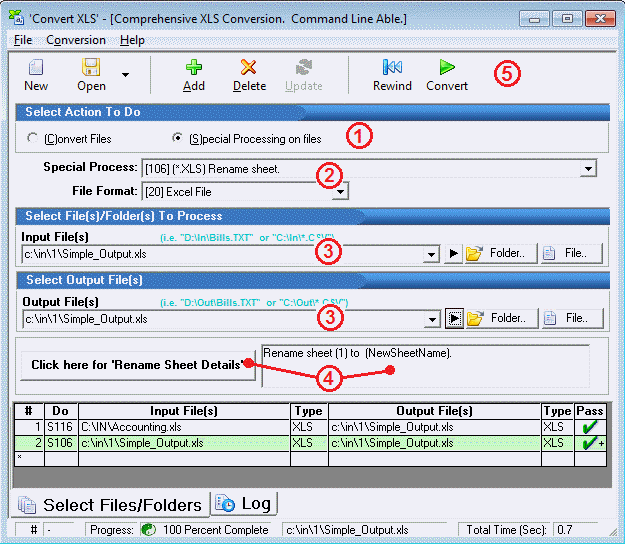The image size is (625, 544).
Task: Click the green Add plus icon
Action: 194,68
